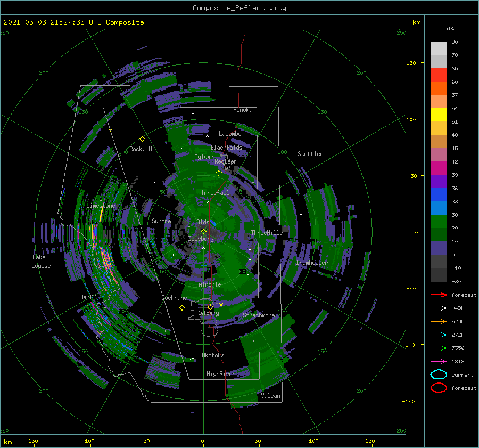Click the green 7356 arrow legend icon
This screenshot has height=448, width=479.
439,348
